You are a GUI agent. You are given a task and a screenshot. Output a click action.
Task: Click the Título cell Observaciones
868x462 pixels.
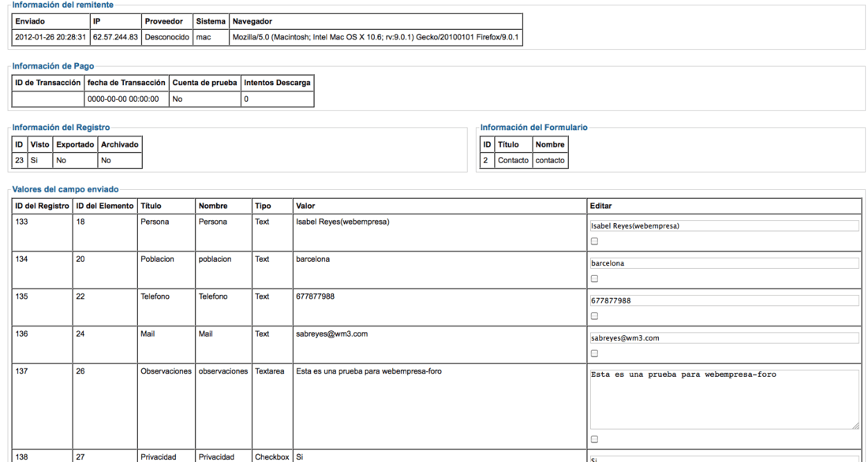click(166, 371)
